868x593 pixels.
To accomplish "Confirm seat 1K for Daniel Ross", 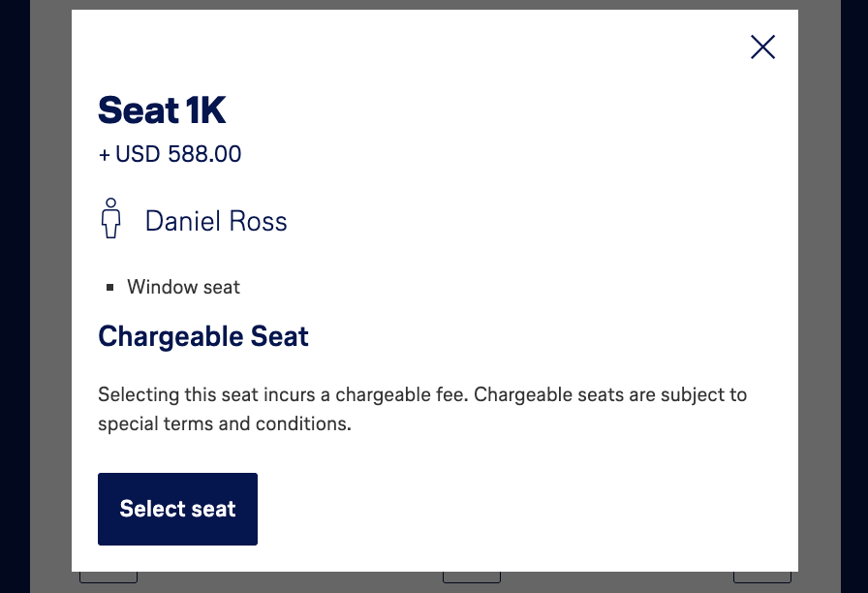I will pos(177,509).
